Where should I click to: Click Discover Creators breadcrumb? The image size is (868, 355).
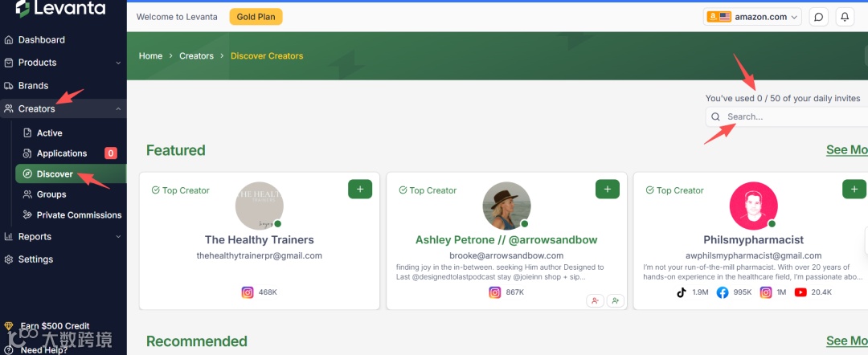(x=267, y=56)
